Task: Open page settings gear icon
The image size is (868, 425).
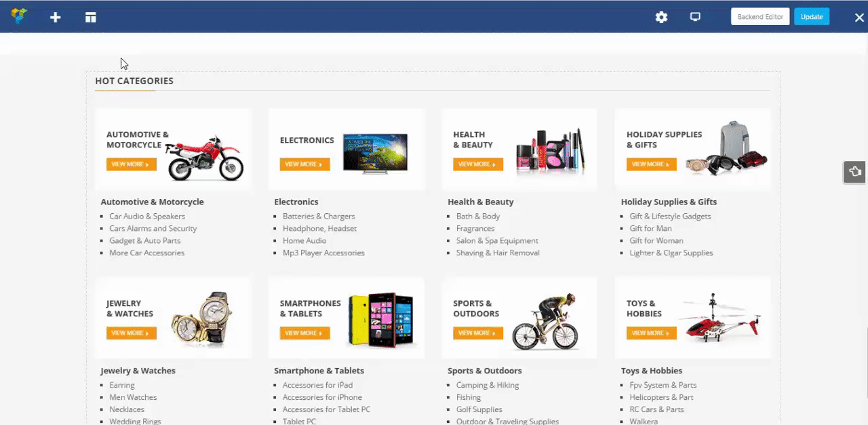Action: coord(661,17)
